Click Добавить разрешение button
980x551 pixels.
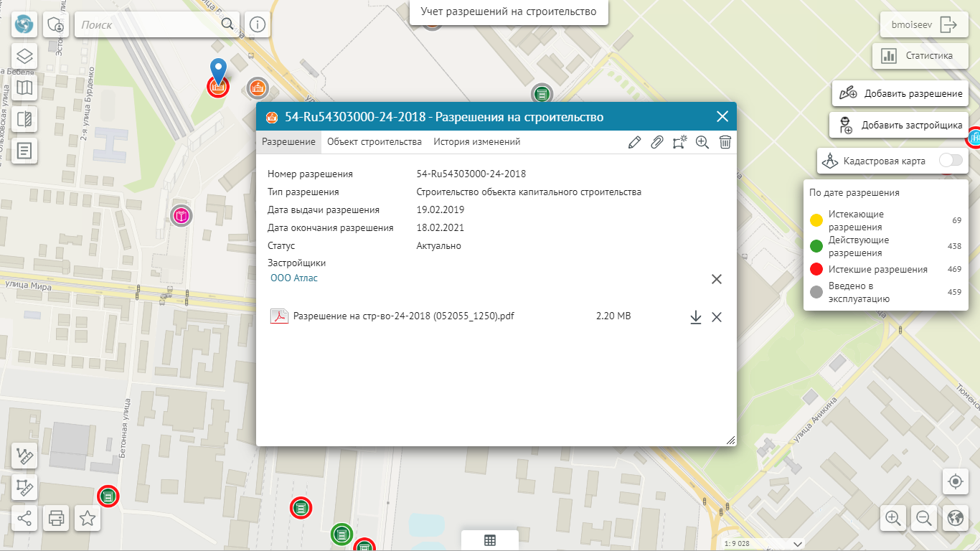[900, 93]
